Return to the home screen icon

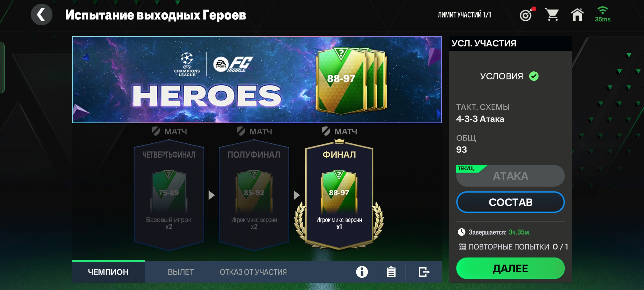[577, 15]
